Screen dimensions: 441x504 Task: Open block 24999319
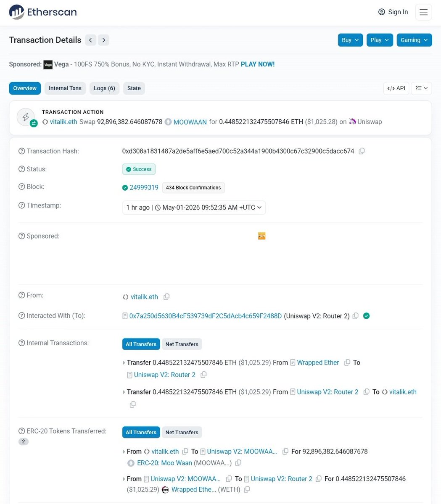144,187
